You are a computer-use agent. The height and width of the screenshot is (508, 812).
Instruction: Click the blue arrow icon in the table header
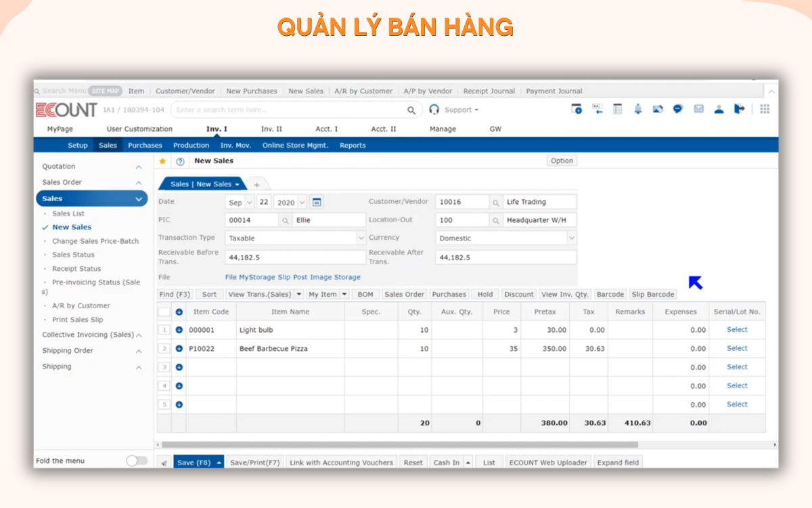[x=179, y=312]
